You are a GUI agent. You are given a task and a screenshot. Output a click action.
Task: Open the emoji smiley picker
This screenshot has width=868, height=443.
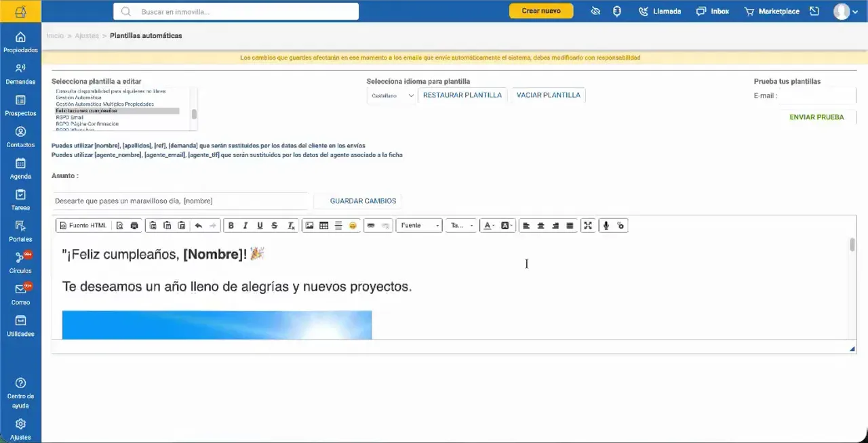tap(353, 226)
